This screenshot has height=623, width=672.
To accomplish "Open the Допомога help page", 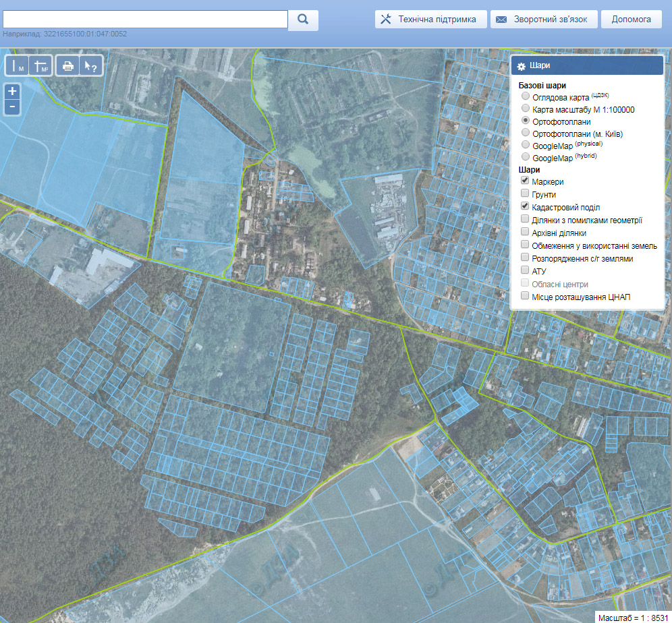I will coord(632,20).
